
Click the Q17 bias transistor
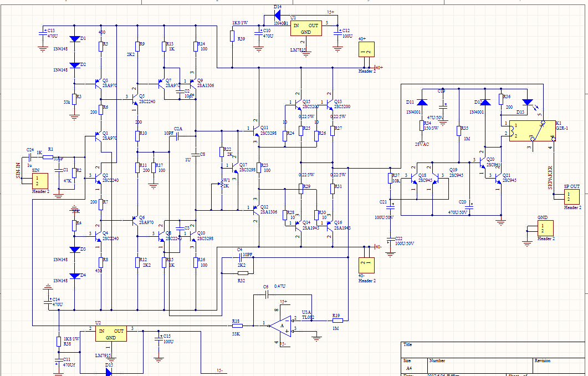point(234,167)
